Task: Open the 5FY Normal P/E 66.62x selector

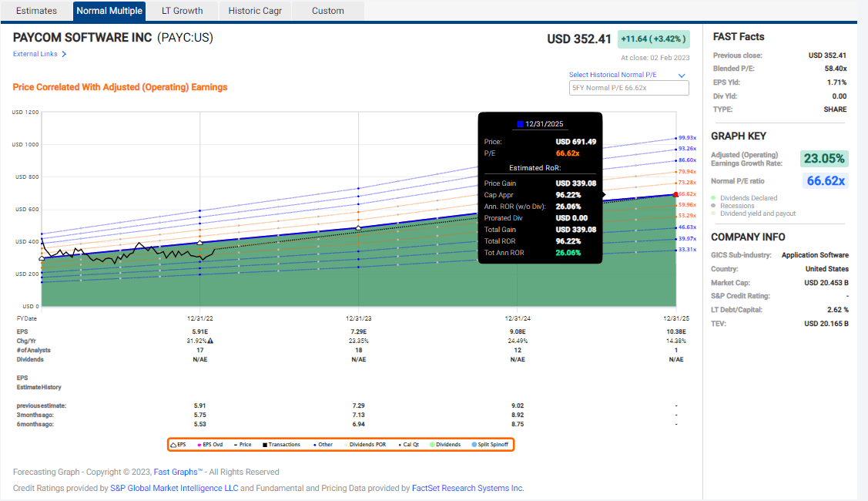Action: pos(628,87)
